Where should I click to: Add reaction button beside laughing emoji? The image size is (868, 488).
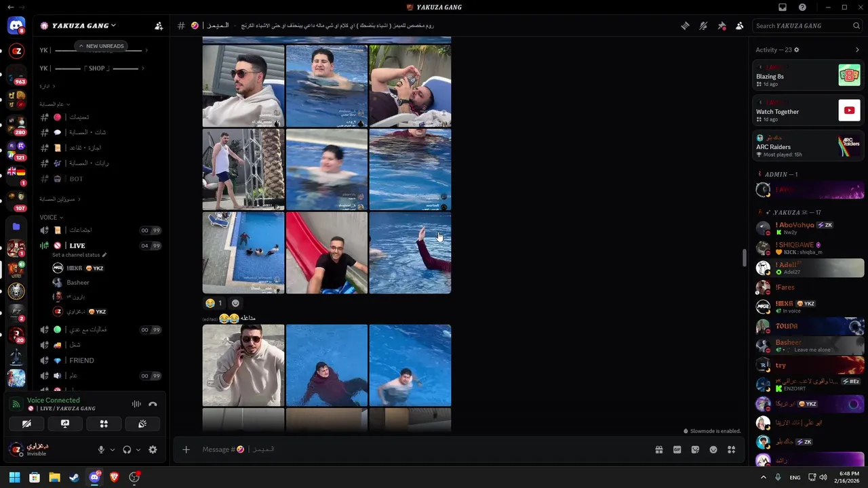click(x=235, y=303)
